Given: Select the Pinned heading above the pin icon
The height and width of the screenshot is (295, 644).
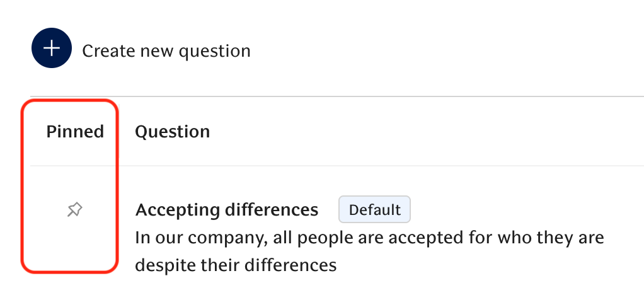Looking at the screenshot, I should point(75,132).
